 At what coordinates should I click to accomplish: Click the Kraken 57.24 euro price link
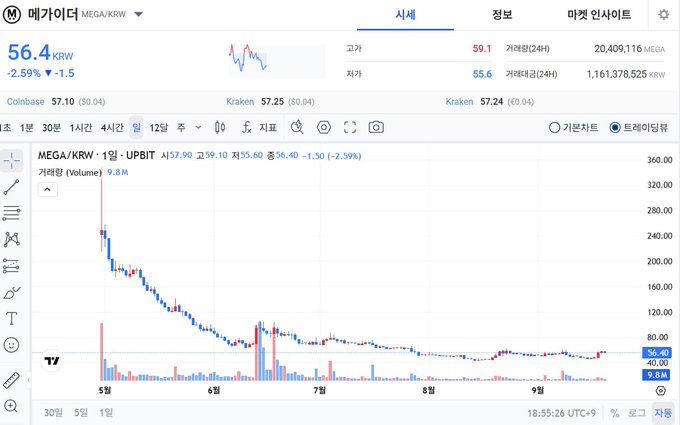click(490, 102)
